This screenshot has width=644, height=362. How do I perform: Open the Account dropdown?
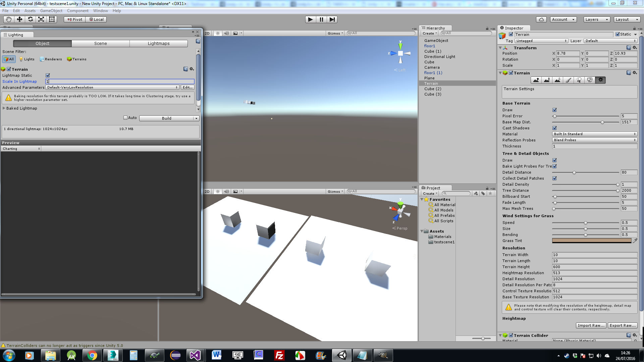point(563,19)
